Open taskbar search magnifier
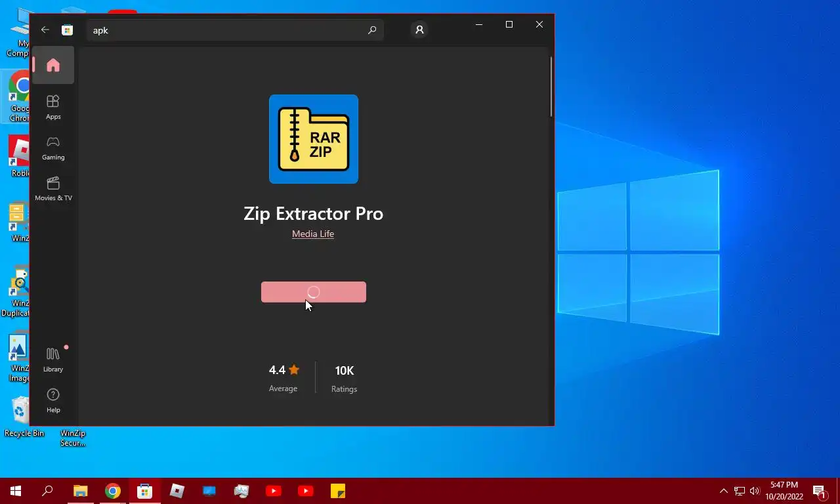This screenshot has height=504, width=840. (x=47, y=491)
